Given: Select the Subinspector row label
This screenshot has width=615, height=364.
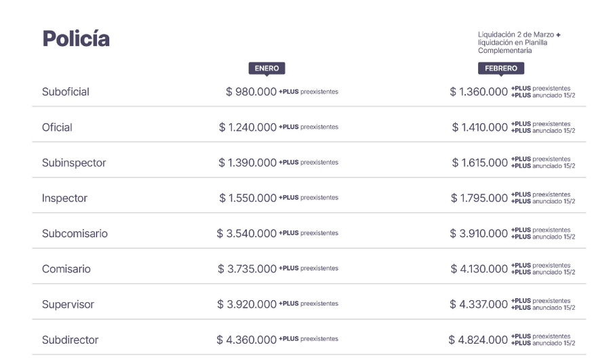Looking at the screenshot, I should (x=74, y=163).
